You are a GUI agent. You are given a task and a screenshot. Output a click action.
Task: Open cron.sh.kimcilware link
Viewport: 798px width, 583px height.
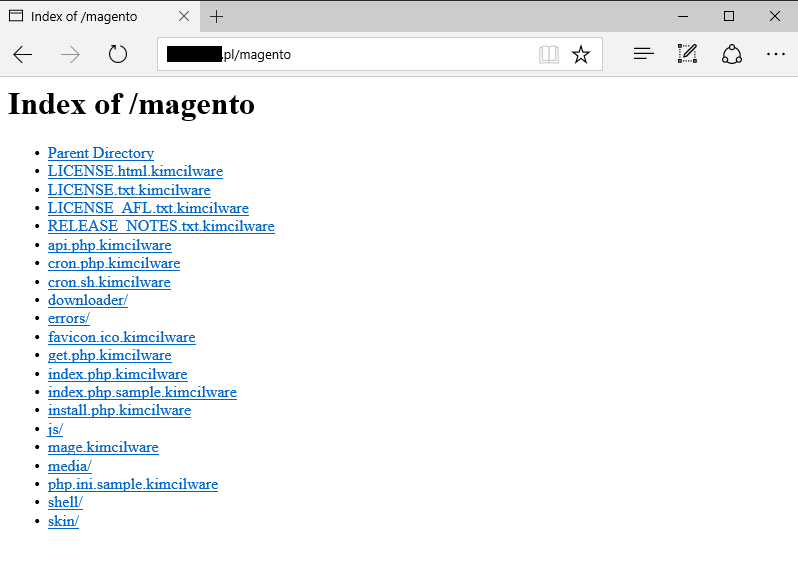point(109,282)
